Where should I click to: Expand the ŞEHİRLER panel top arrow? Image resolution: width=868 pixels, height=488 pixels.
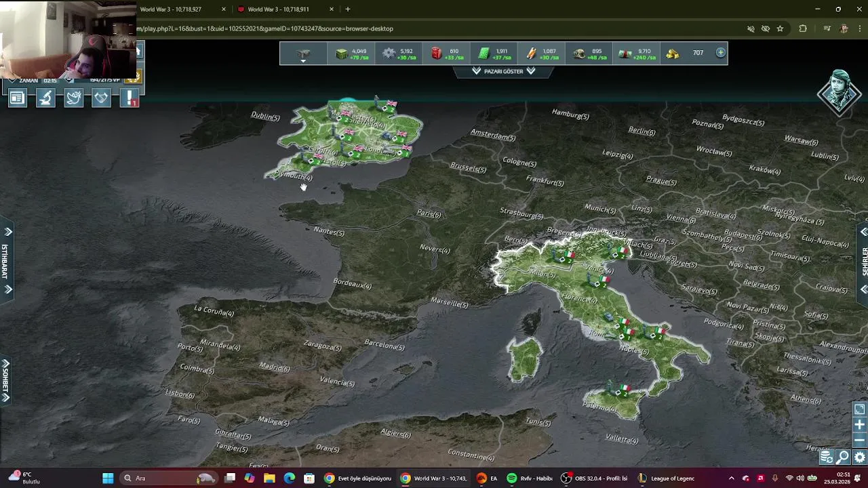[x=863, y=232]
